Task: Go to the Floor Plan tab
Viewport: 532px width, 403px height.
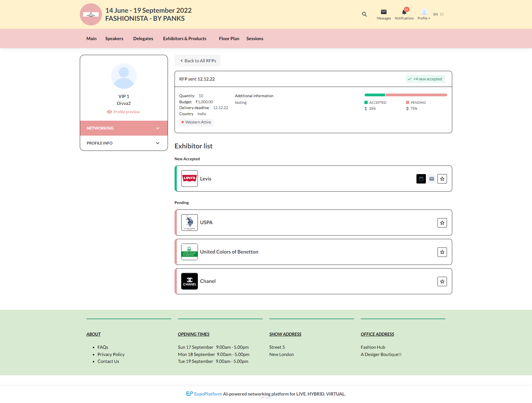Action: (x=229, y=38)
